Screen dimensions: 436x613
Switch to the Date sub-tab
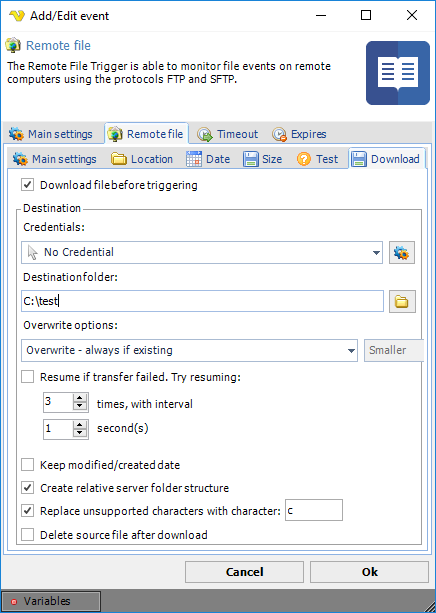click(x=208, y=159)
